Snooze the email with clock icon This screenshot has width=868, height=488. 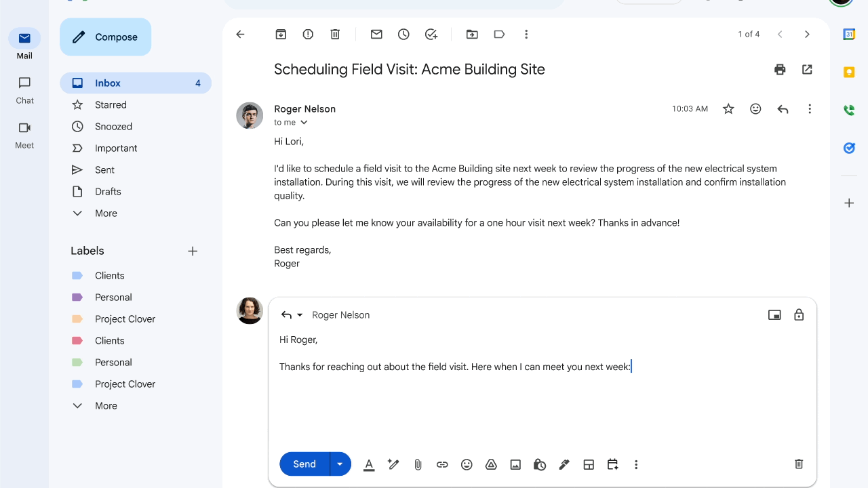click(403, 35)
